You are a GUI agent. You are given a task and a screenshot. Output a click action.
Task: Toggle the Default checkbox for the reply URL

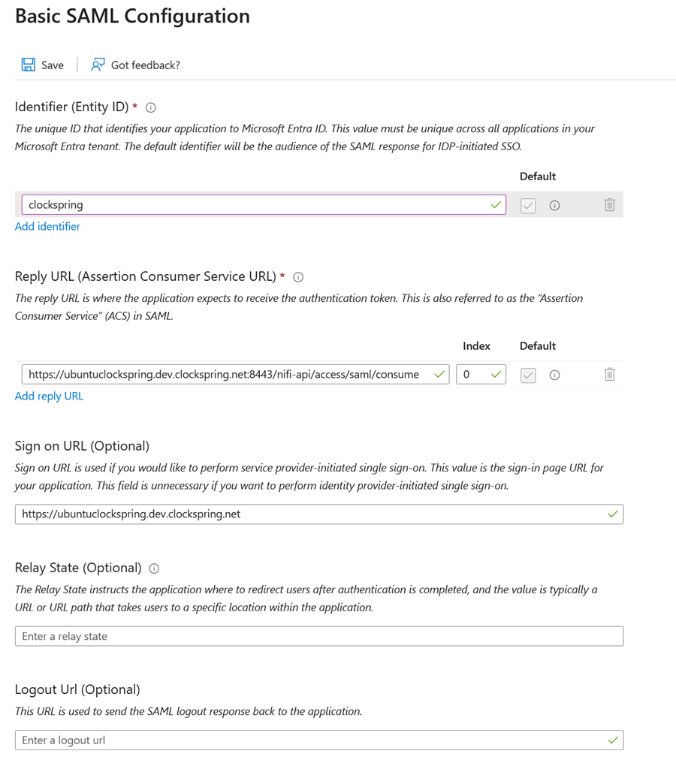pyautogui.click(x=528, y=374)
